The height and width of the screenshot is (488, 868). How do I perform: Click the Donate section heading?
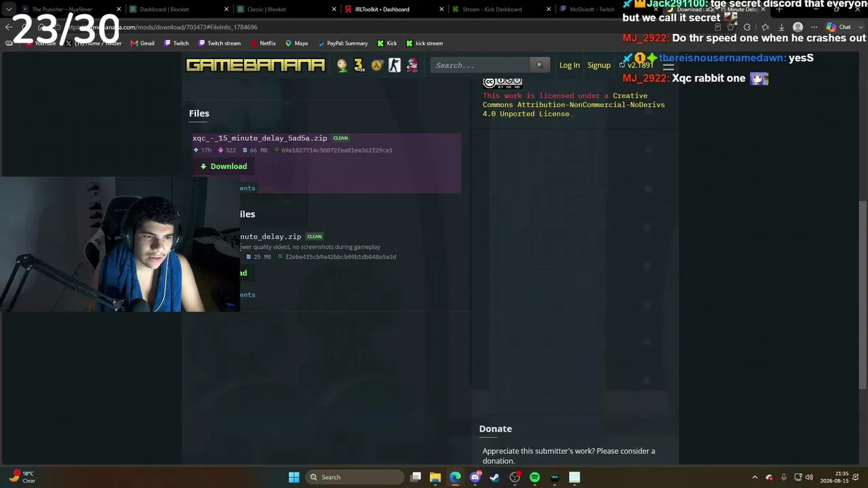(x=496, y=428)
